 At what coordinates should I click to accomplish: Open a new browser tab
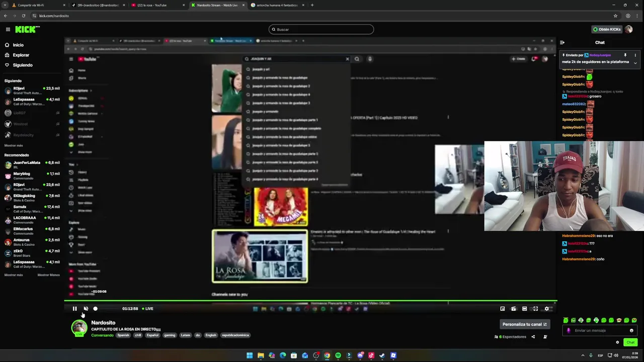(312, 5)
